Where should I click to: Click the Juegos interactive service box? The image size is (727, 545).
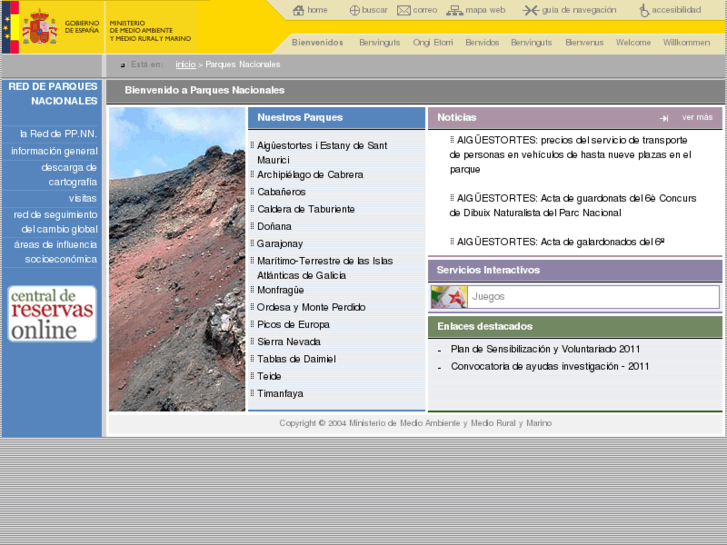tap(575, 297)
